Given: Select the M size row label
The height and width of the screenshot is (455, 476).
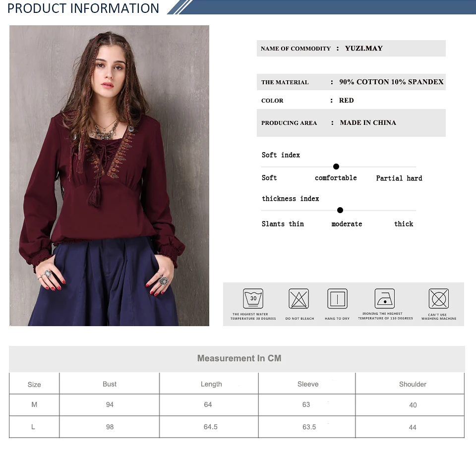Looking at the screenshot, I should click(x=34, y=404).
